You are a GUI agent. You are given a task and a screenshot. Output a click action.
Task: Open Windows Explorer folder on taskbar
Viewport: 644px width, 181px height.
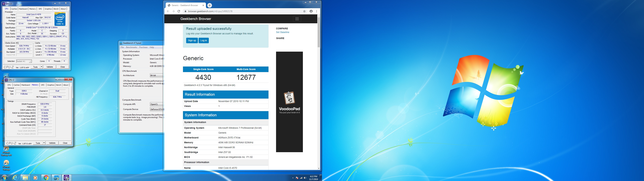25,178
